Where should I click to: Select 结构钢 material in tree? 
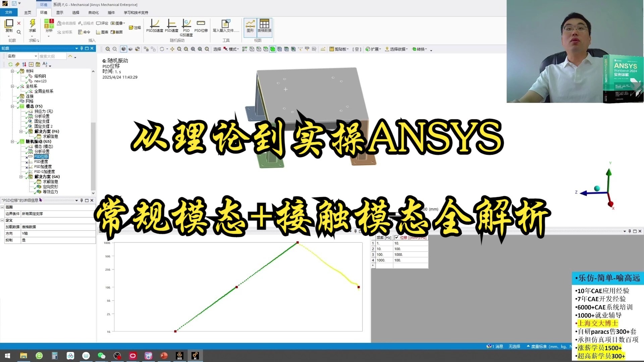coord(40,76)
